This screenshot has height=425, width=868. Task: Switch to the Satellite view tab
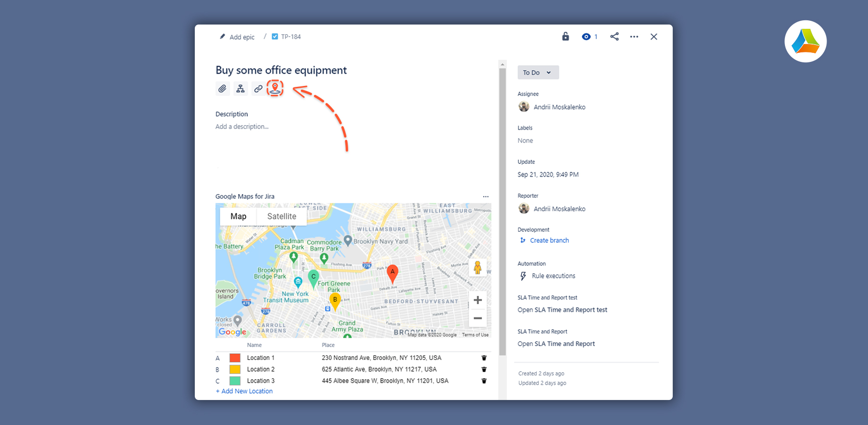click(x=282, y=216)
